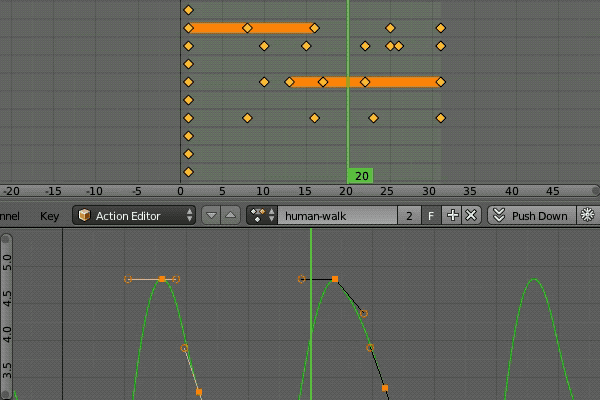
Task: Select frame 22 keyframe in the third channel row
Action: pyautogui.click(x=365, y=46)
